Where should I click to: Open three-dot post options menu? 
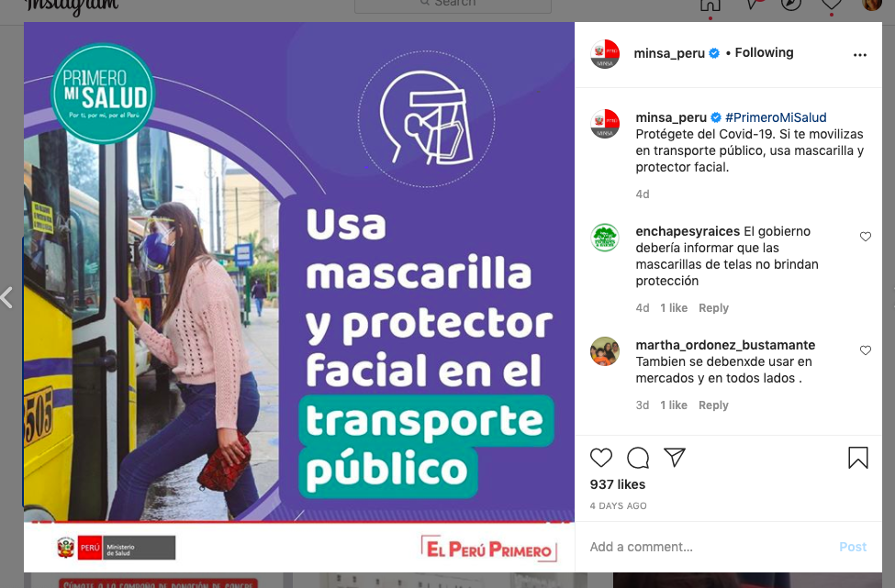coord(859,55)
